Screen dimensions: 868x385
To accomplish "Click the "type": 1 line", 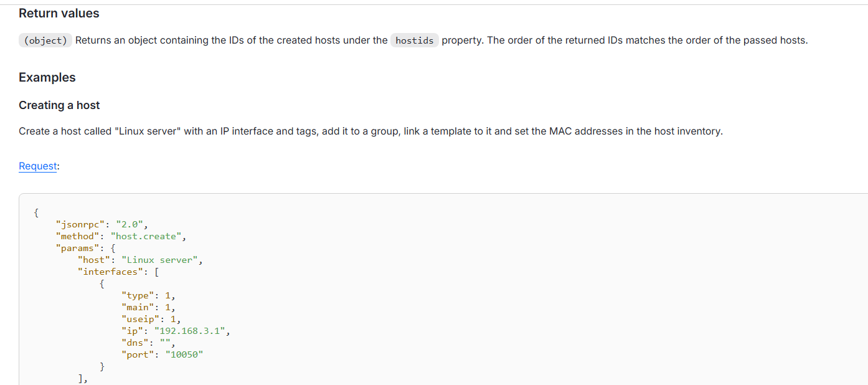I will tap(148, 295).
